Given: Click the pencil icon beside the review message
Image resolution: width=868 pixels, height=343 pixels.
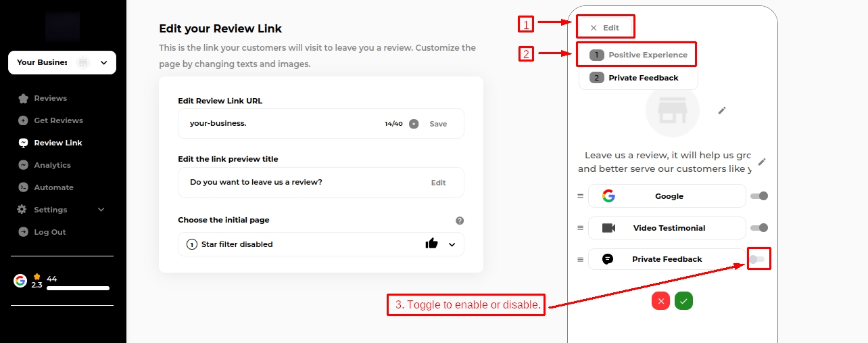Looking at the screenshot, I should (x=762, y=162).
